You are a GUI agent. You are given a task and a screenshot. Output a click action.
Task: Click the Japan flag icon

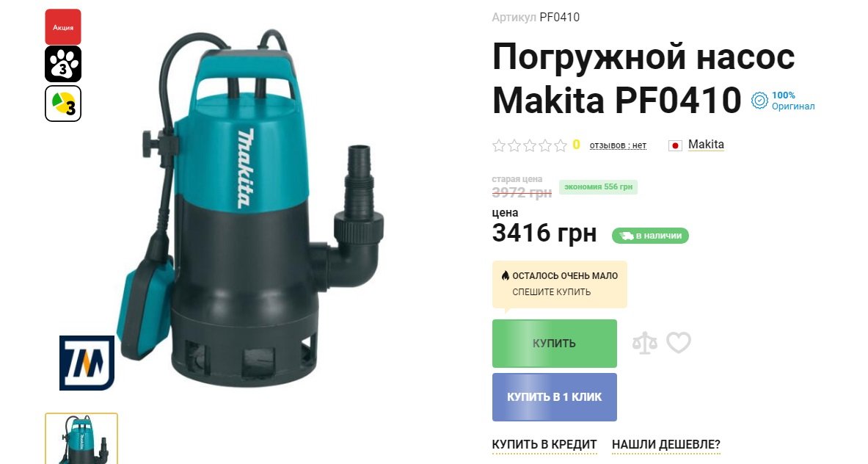point(675,145)
